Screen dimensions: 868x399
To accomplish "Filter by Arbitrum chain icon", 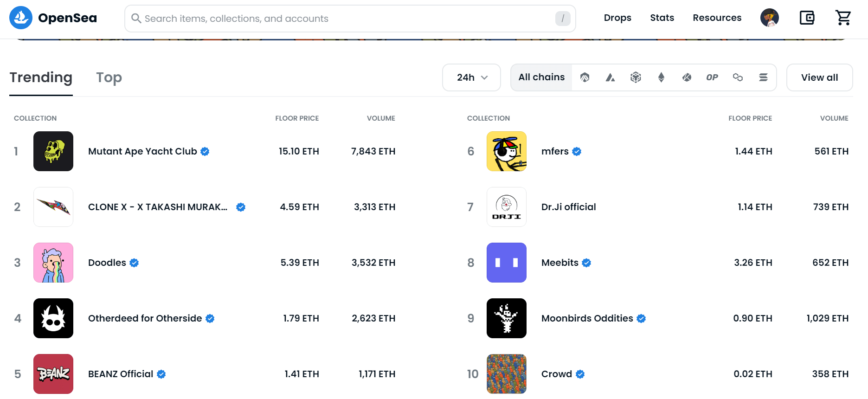I will point(585,77).
